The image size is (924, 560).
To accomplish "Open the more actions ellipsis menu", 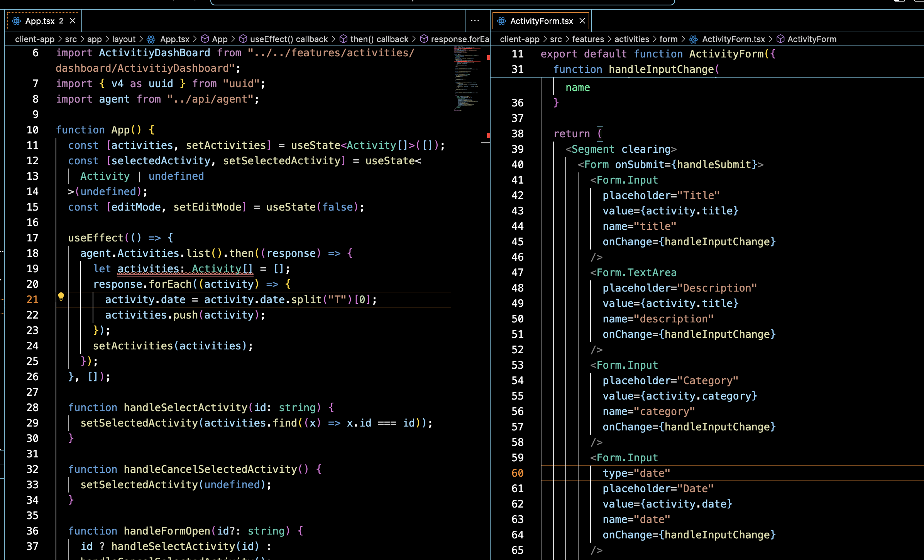I will tap(475, 21).
